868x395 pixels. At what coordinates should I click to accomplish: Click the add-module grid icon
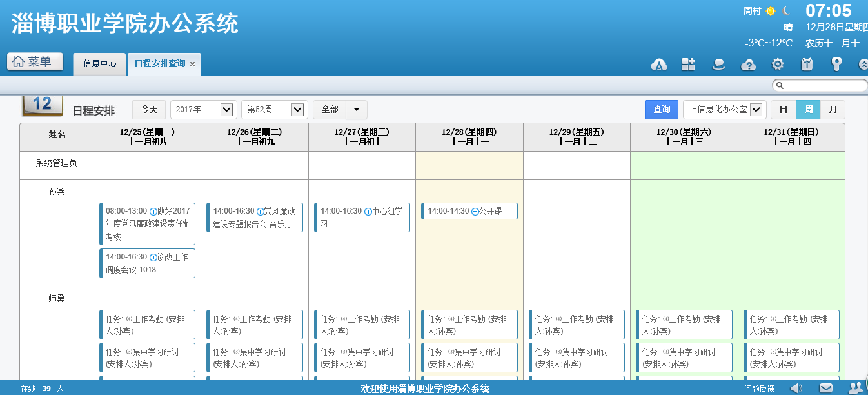coord(688,64)
